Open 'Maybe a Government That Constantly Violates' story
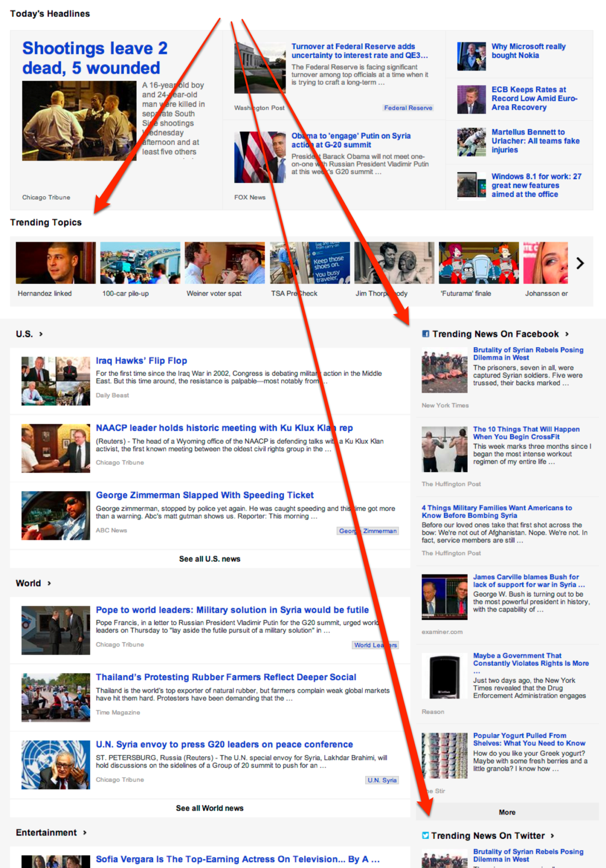This screenshot has height=868, width=606. coord(531,663)
